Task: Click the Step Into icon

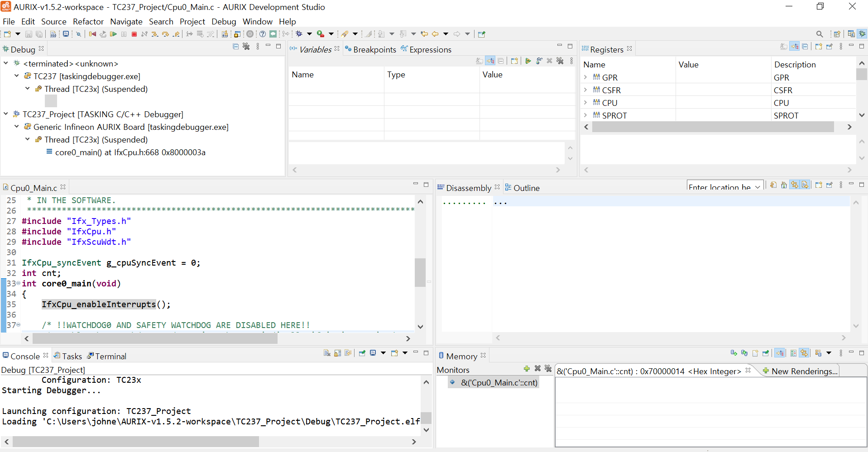Action: coord(155,34)
